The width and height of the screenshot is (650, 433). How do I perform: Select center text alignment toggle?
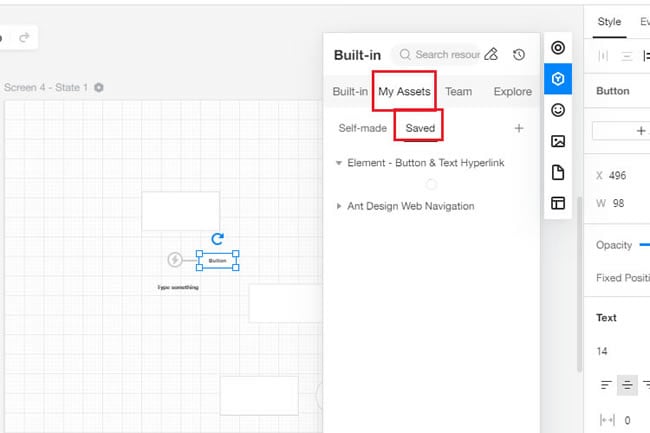pos(627,385)
